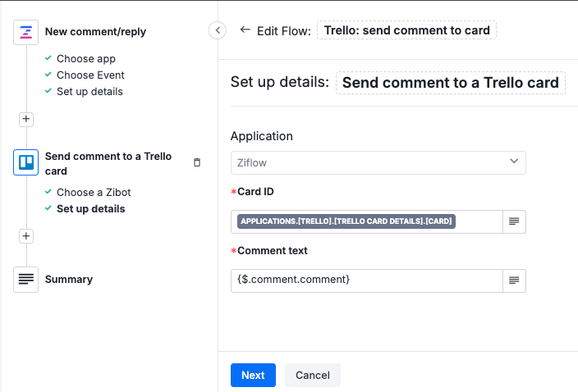This screenshot has width=578, height=392.
Task: Click the Comment text label
Action: 273,251
